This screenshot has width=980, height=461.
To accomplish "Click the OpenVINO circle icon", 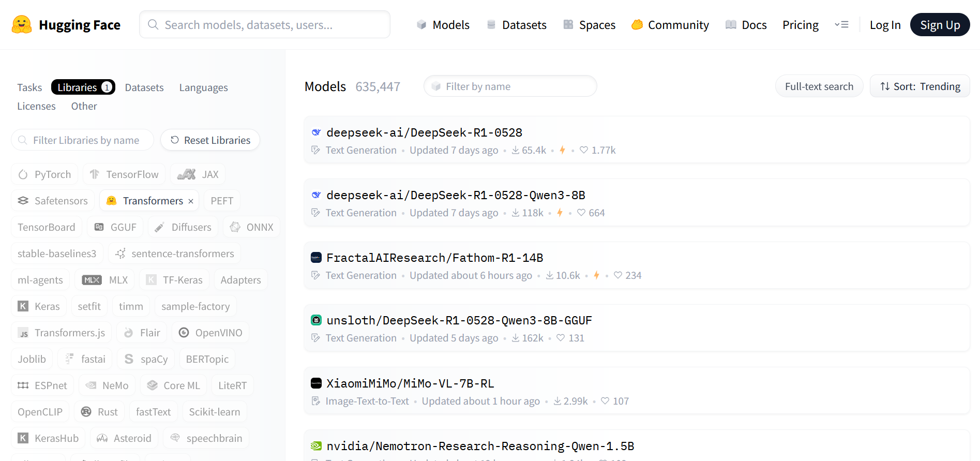I will point(184,333).
